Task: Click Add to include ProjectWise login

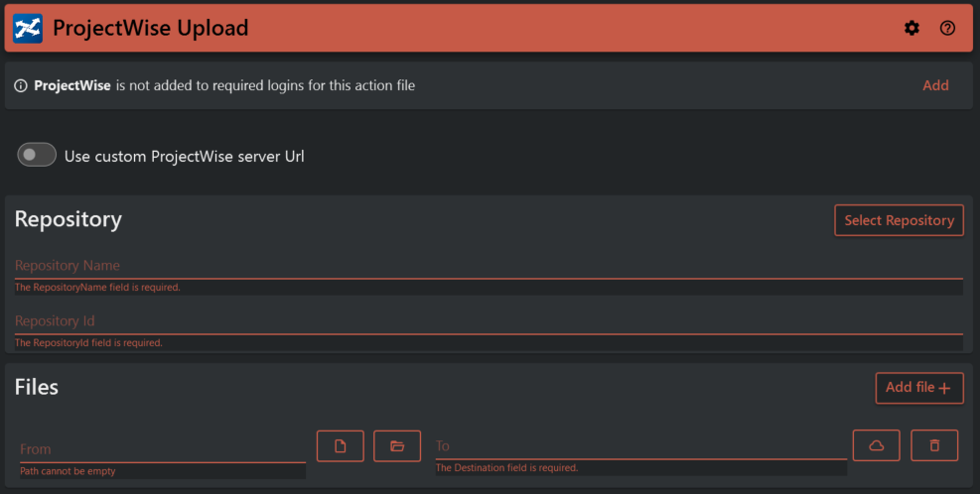Action: (935, 85)
